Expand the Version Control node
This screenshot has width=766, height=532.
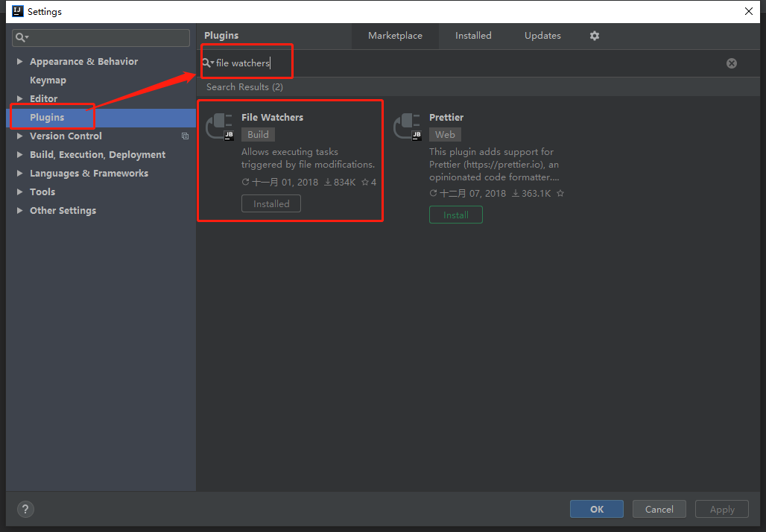click(x=19, y=136)
